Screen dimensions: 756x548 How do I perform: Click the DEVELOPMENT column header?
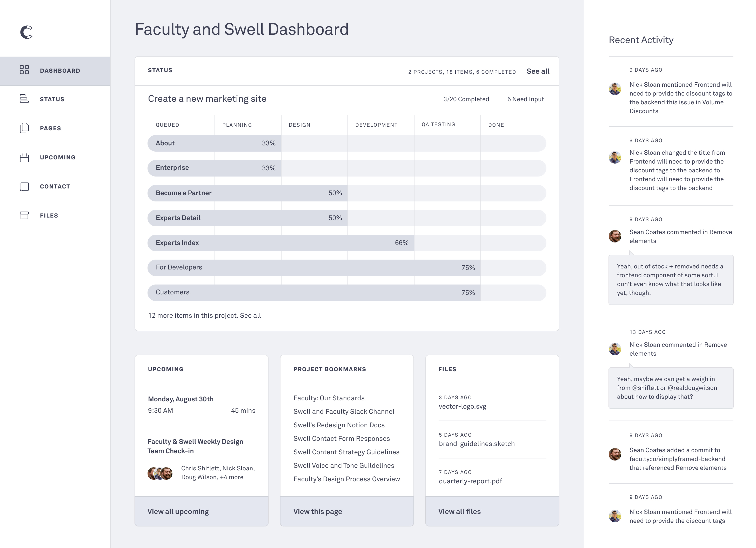coord(376,125)
